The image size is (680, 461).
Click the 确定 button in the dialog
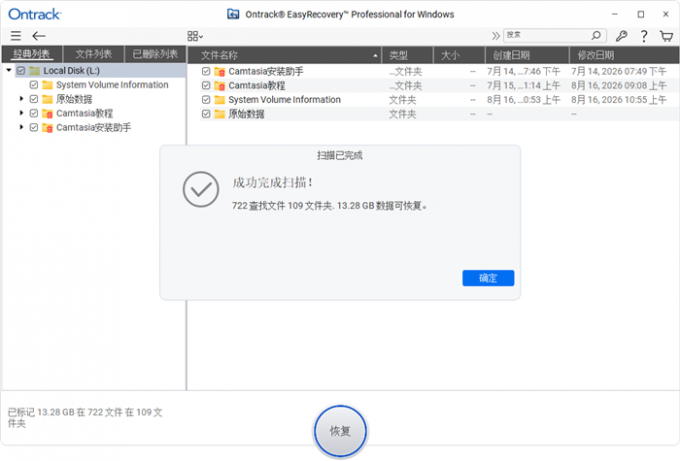pos(488,278)
